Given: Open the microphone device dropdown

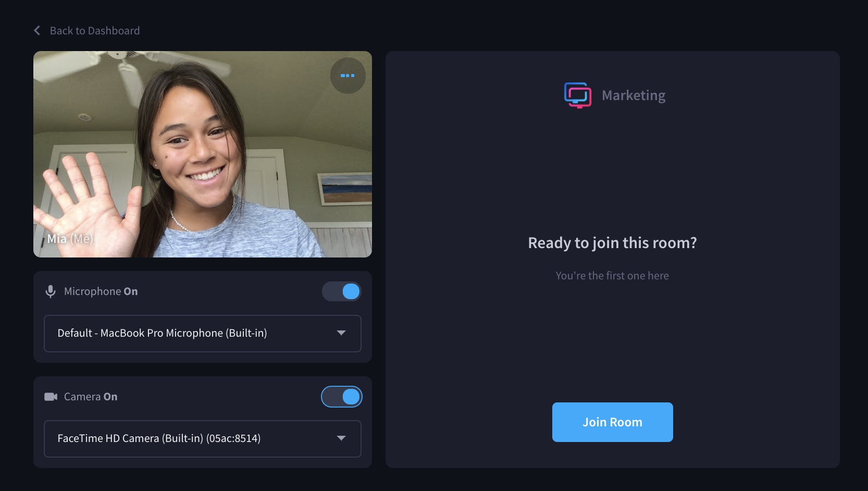Looking at the screenshot, I should coord(203,333).
